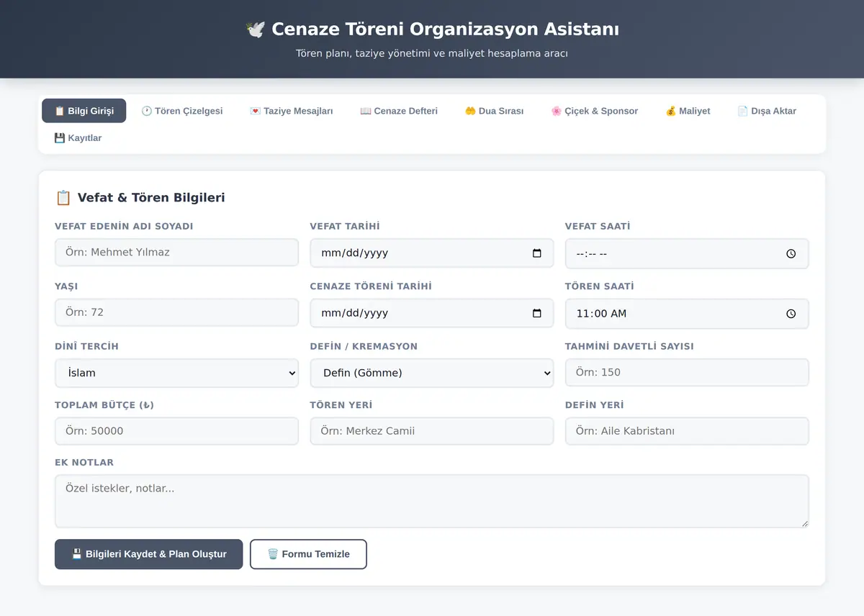Show the Kayıtlar tab
The width and height of the screenshot is (864, 616).
tap(78, 137)
